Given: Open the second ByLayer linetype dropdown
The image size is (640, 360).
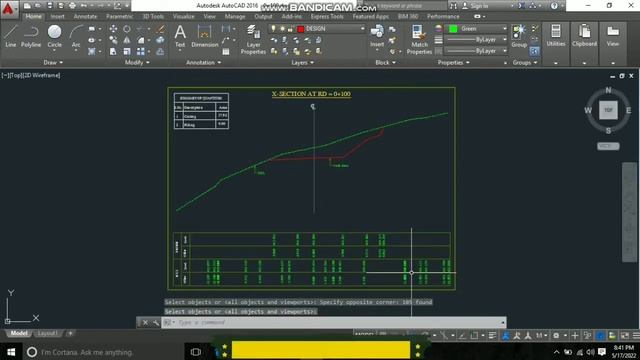Looking at the screenshot, I should pos(504,51).
